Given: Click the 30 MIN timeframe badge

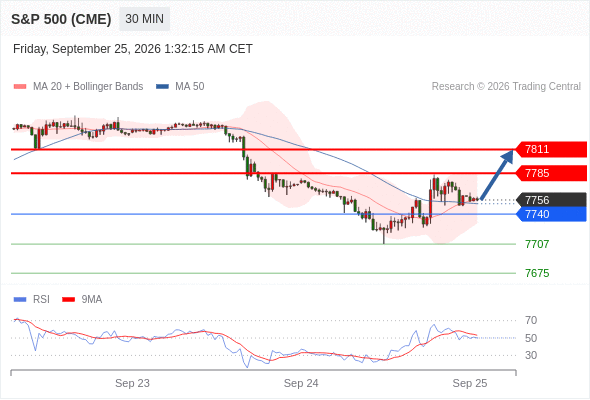Looking at the screenshot, I should pyautogui.click(x=144, y=19).
